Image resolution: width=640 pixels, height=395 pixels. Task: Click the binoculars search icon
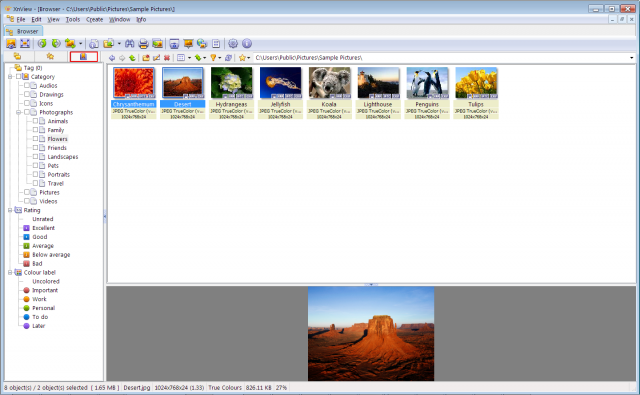pos(129,43)
